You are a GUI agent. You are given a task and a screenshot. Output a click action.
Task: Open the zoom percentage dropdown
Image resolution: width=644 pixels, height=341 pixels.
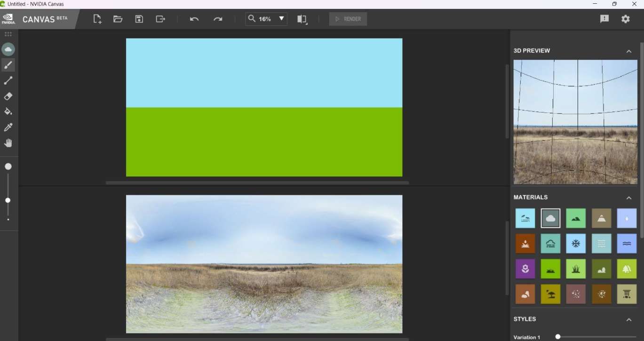coord(281,19)
